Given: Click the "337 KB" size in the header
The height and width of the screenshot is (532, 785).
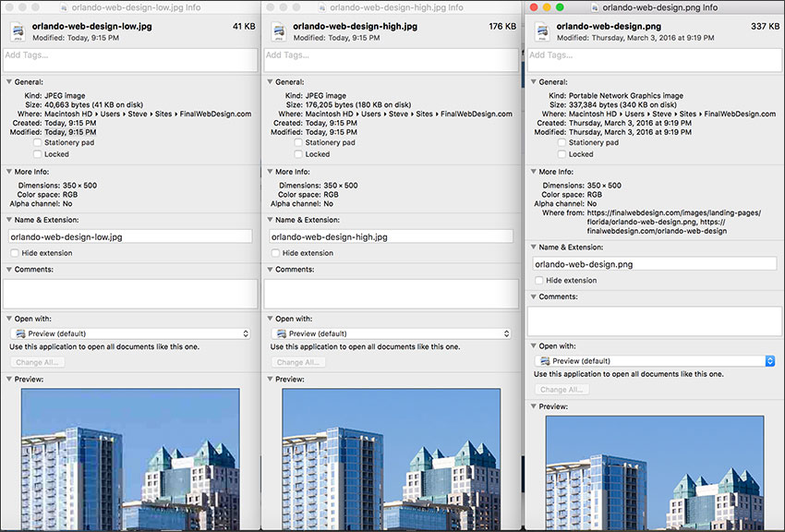Looking at the screenshot, I should coord(765,26).
